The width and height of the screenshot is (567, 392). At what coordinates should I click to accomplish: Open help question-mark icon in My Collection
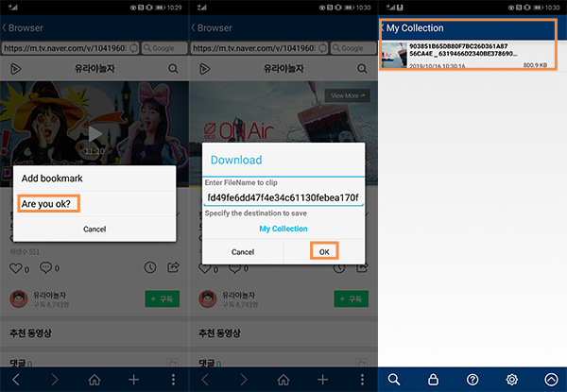point(472,380)
